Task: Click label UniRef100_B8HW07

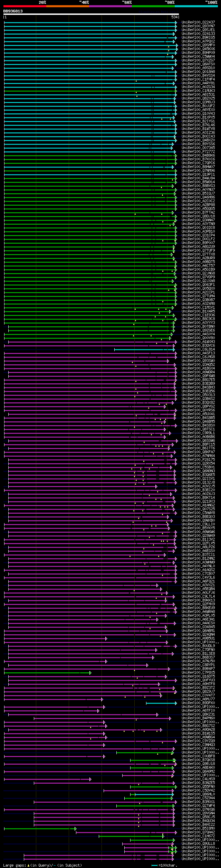Action: [198, 167]
